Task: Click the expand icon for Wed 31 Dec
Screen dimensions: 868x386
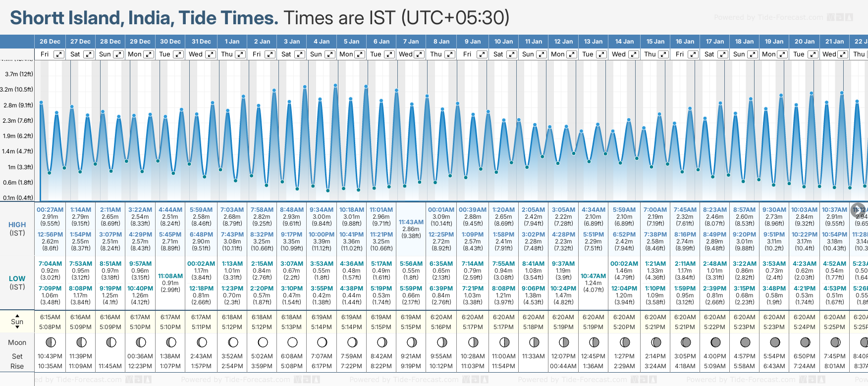Action: [x=211, y=54]
